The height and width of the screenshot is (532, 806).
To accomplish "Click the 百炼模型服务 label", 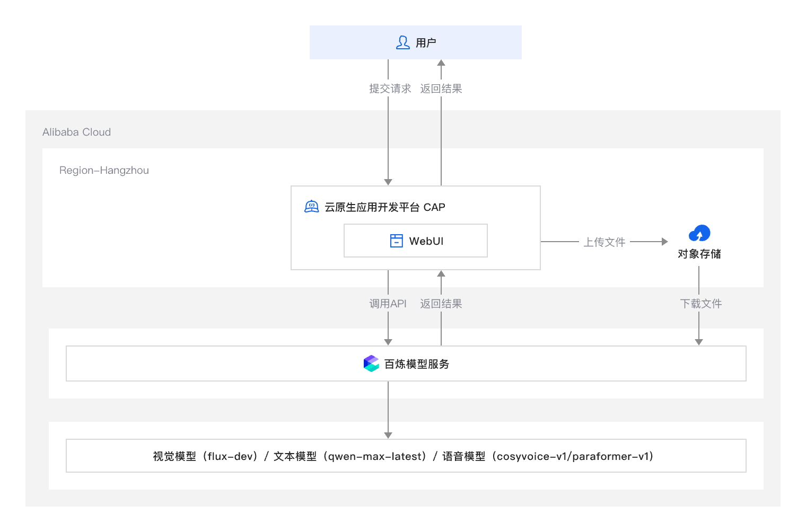I will pyautogui.click(x=417, y=364).
